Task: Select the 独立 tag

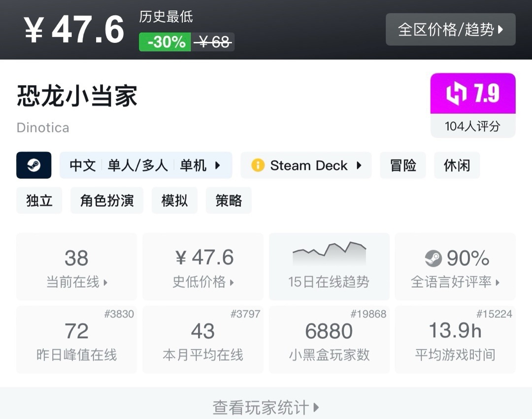Action: (39, 200)
